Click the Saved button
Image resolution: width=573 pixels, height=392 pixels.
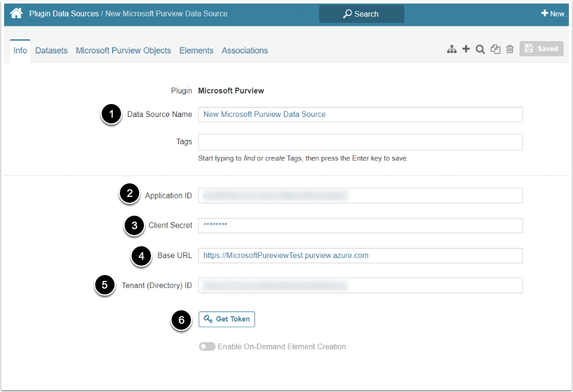coord(541,49)
